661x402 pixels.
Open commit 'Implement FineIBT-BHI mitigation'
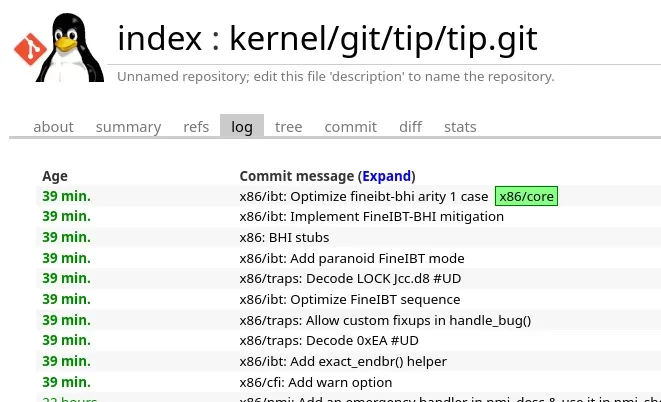tap(371, 217)
